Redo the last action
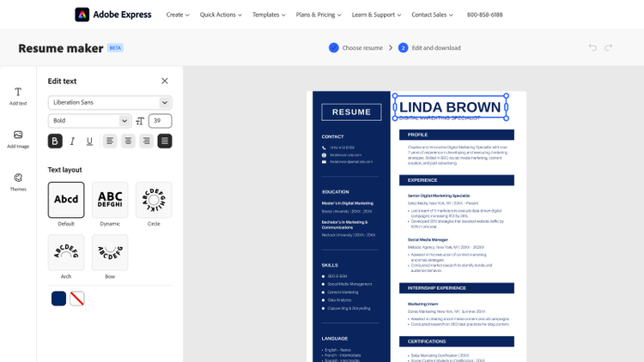644x362 pixels. click(x=608, y=48)
